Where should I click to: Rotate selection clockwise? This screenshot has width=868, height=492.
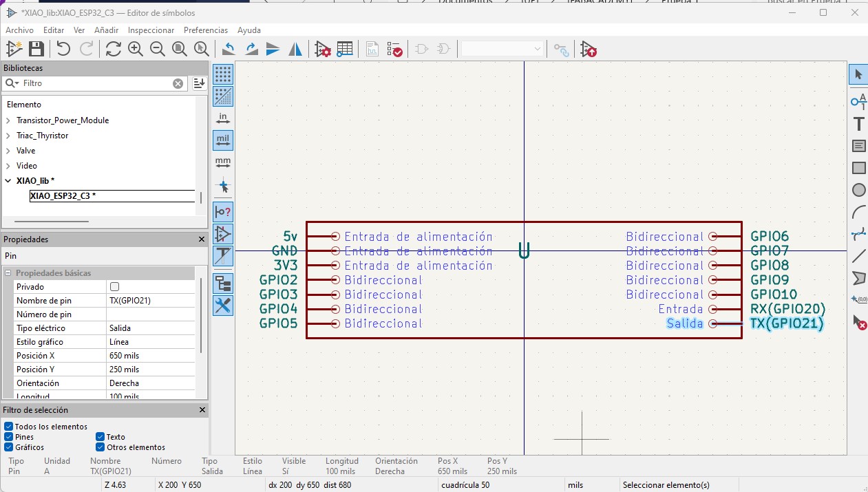point(251,49)
